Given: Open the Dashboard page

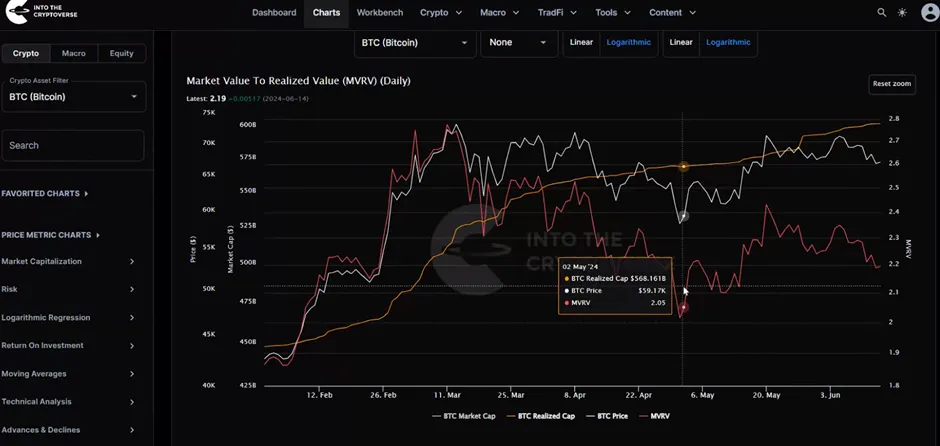Looking at the screenshot, I should click(x=274, y=13).
